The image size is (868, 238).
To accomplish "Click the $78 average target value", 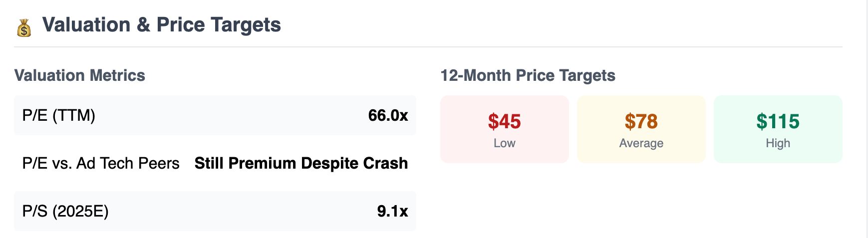I will pos(641,121).
